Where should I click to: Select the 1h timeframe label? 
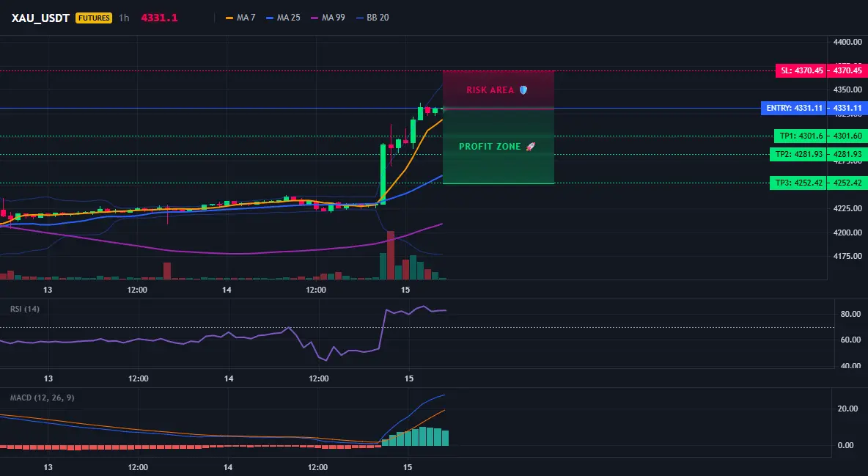click(x=124, y=18)
